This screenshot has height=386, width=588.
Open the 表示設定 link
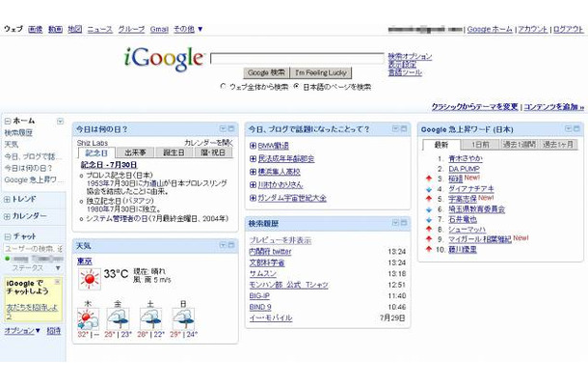(402, 65)
